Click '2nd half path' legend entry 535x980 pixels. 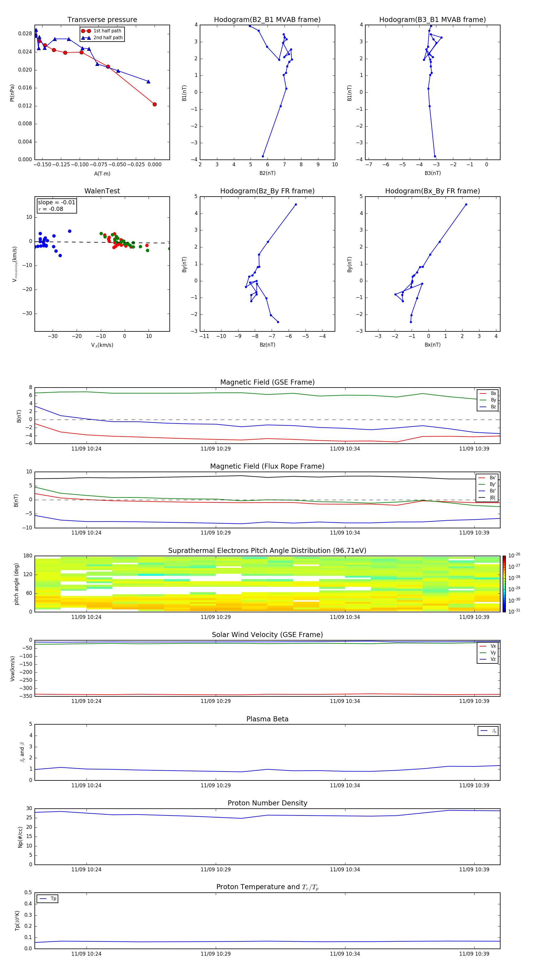[102, 38]
